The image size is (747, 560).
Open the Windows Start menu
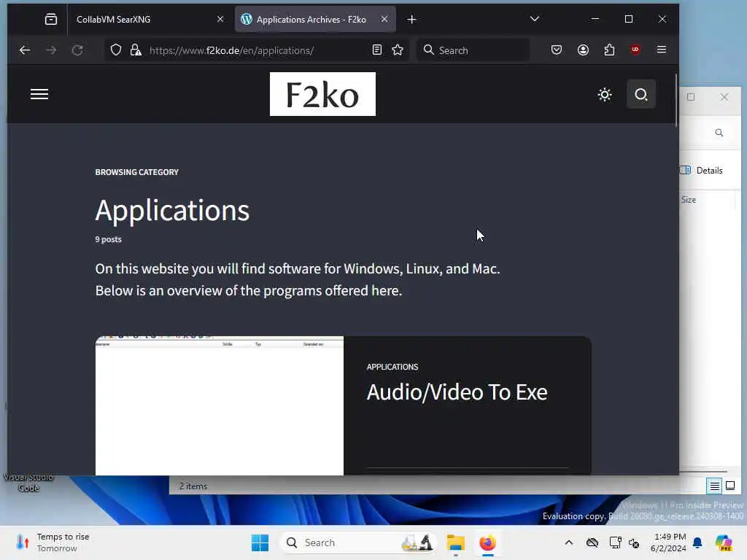click(260, 542)
